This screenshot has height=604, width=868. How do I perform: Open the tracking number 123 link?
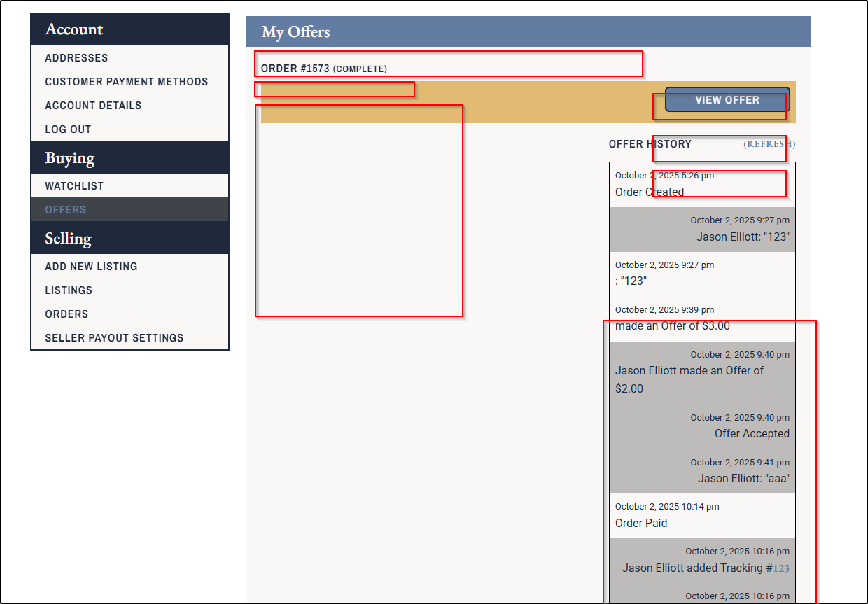pos(781,568)
